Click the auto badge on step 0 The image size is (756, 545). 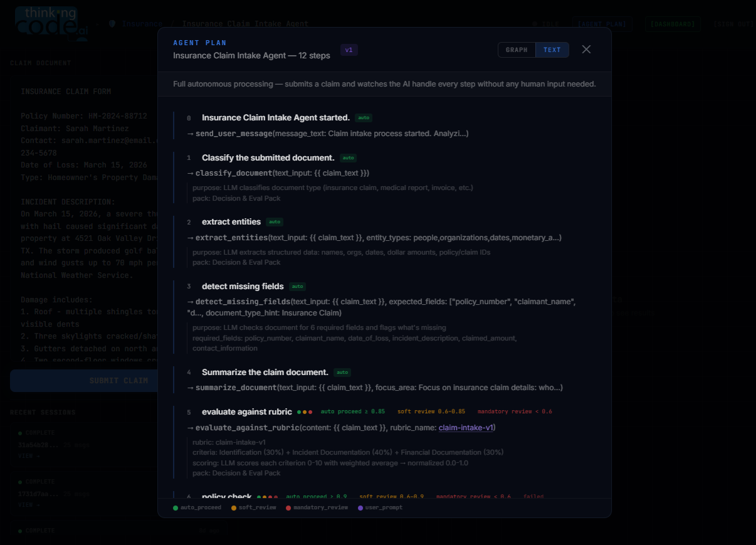pos(364,118)
